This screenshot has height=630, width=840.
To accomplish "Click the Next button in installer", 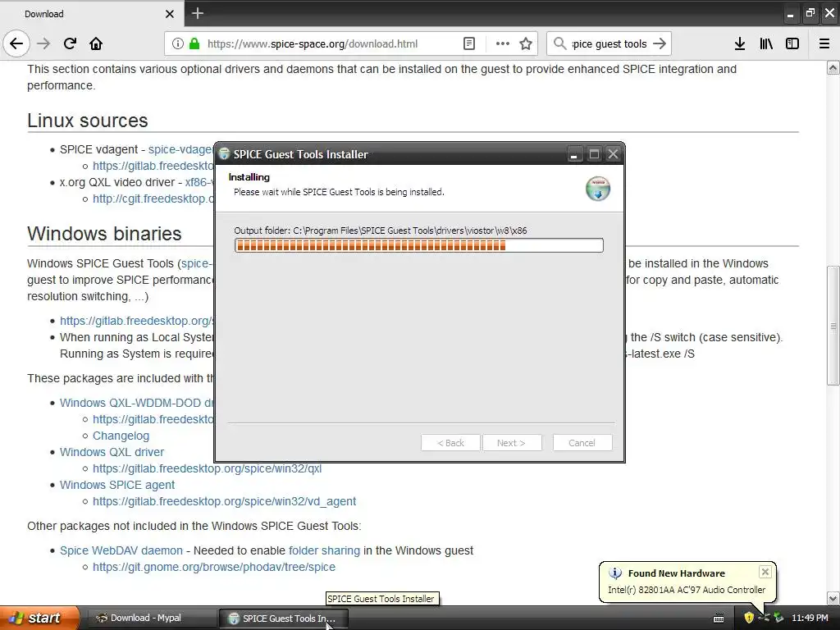I will [x=511, y=443].
